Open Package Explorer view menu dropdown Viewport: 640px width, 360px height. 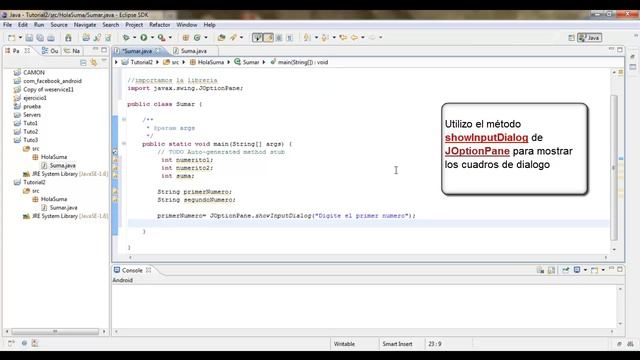104,61
